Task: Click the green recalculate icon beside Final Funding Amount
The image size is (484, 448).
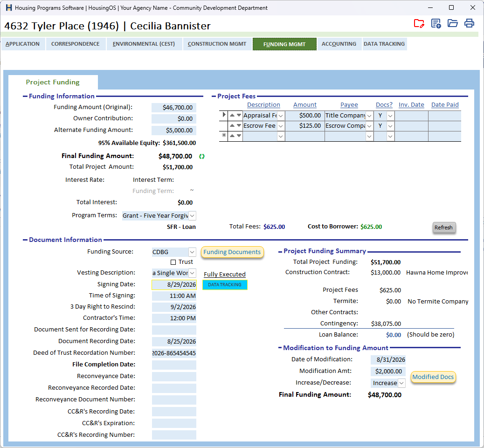Action: [x=202, y=157]
